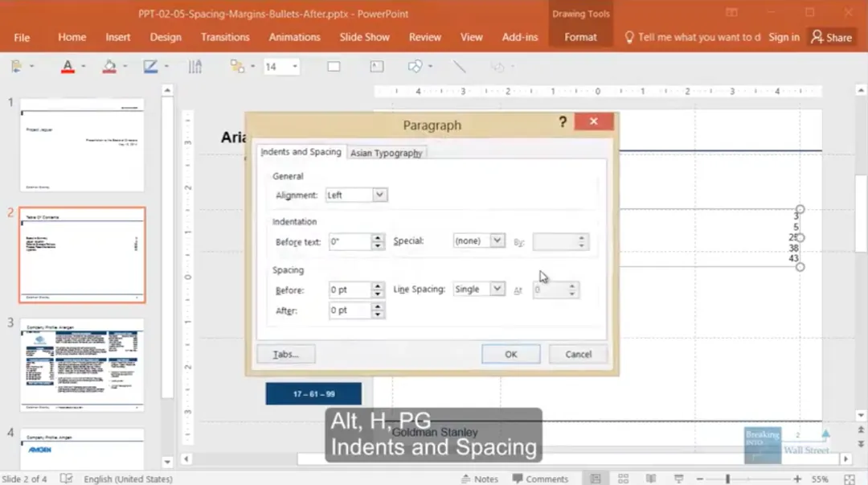Open the Alignment dropdown showing Left
The height and width of the screenshot is (485, 868).
[379, 195]
